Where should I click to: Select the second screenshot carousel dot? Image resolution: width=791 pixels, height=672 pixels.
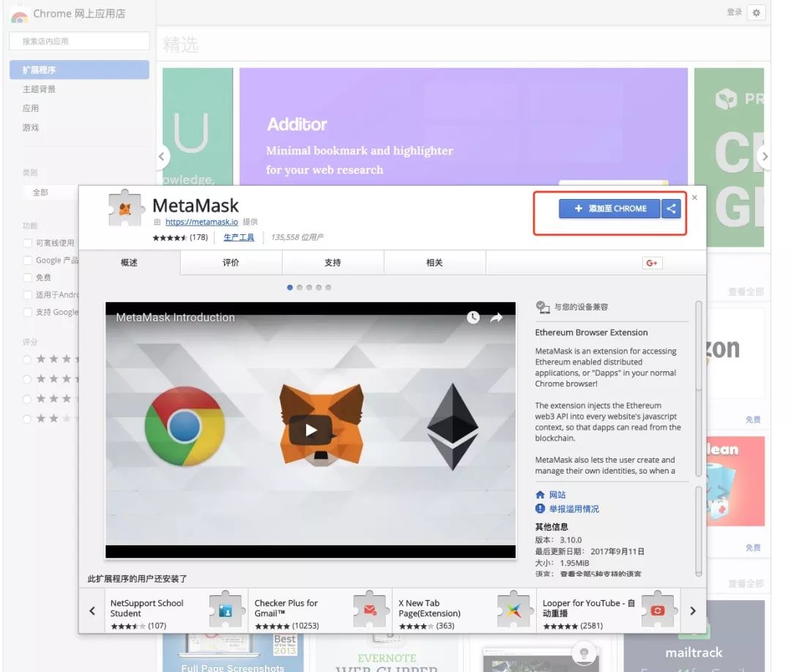tap(300, 288)
